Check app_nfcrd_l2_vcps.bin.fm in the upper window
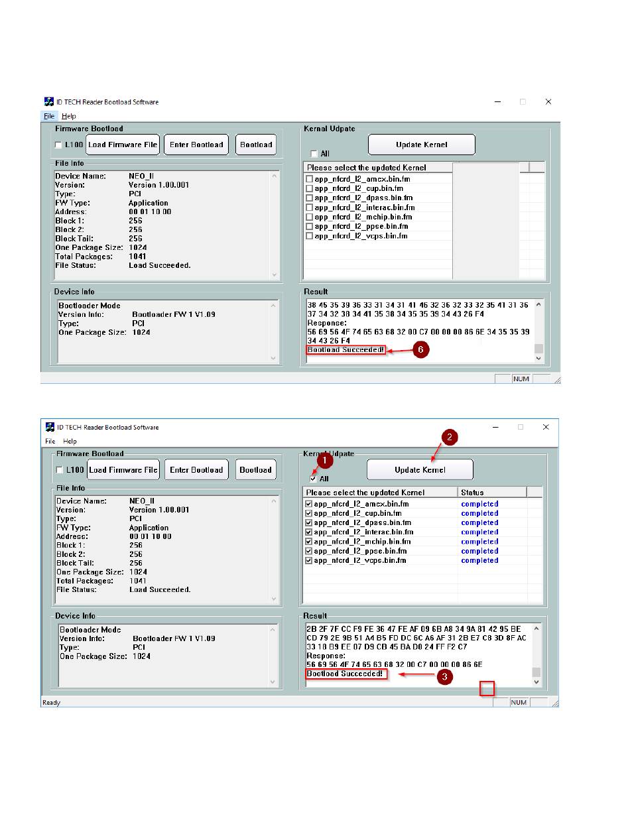Image resolution: width=630 pixels, height=840 pixels. [x=309, y=236]
